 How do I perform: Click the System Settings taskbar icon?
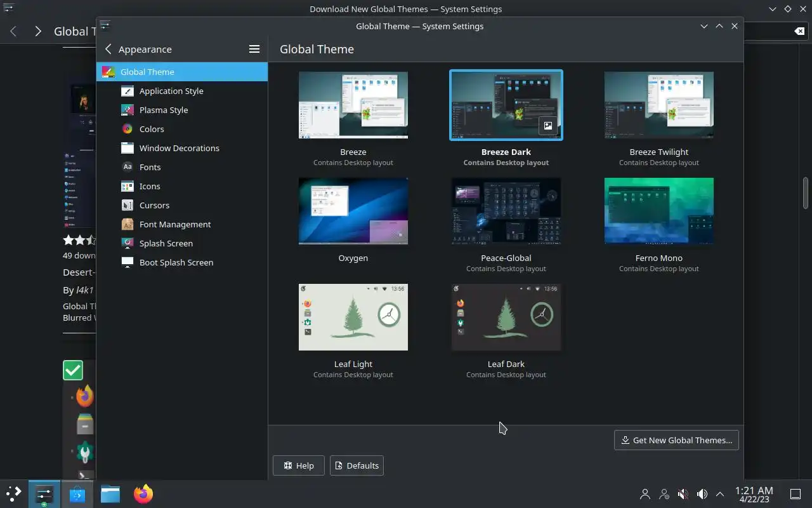click(x=44, y=493)
